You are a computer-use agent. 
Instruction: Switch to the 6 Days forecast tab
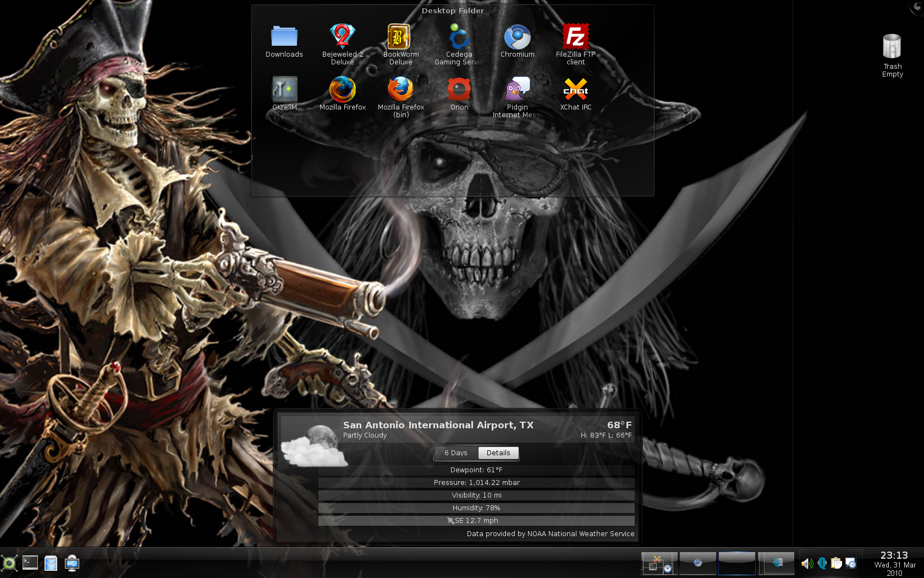click(456, 453)
